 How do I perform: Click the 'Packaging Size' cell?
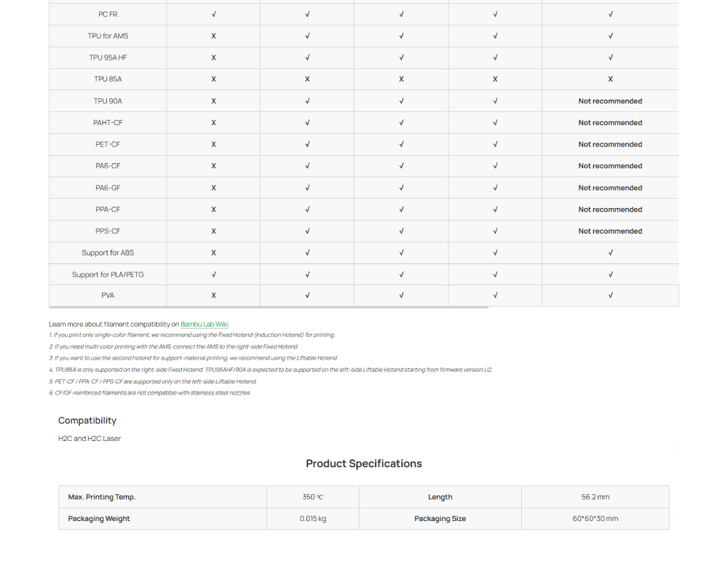point(440,519)
